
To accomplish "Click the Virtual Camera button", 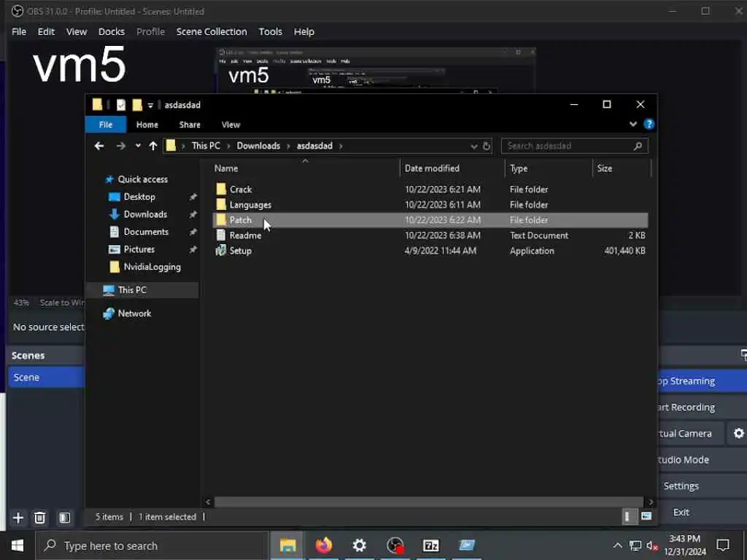I will [x=691, y=433].
